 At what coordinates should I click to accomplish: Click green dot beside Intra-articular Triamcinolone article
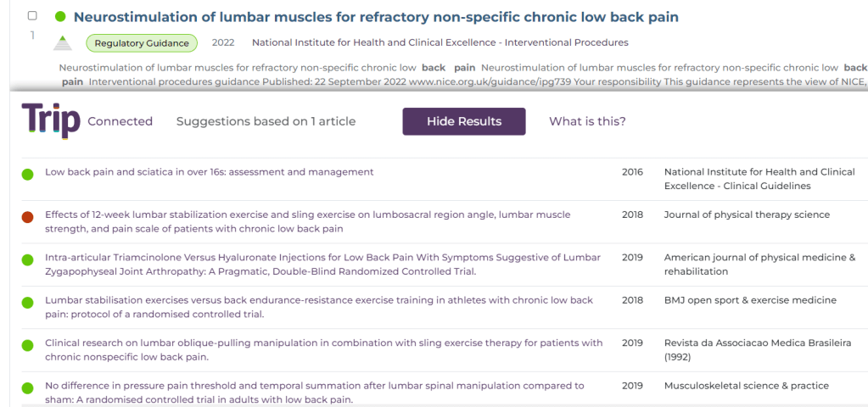tap(28, 259)
